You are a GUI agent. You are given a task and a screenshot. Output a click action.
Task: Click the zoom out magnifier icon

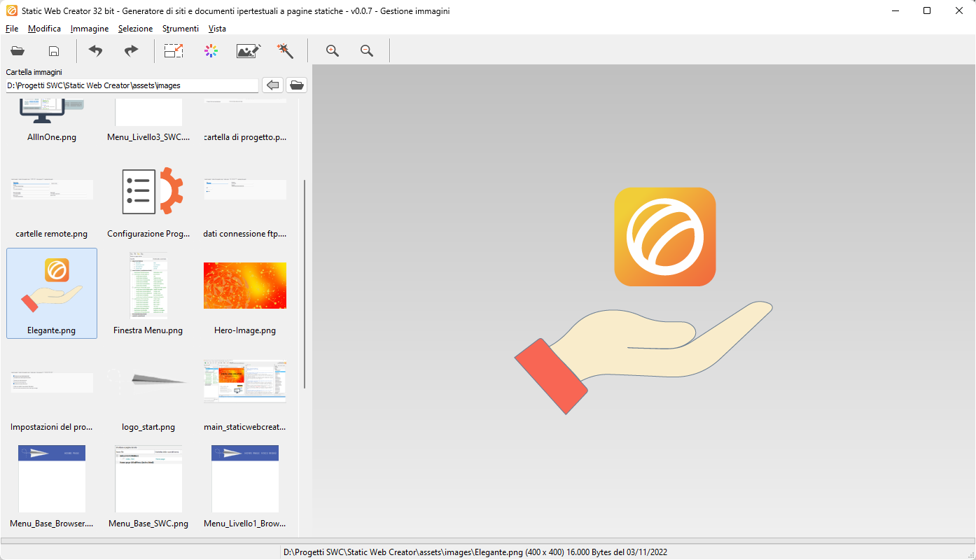tap(367, 50)
